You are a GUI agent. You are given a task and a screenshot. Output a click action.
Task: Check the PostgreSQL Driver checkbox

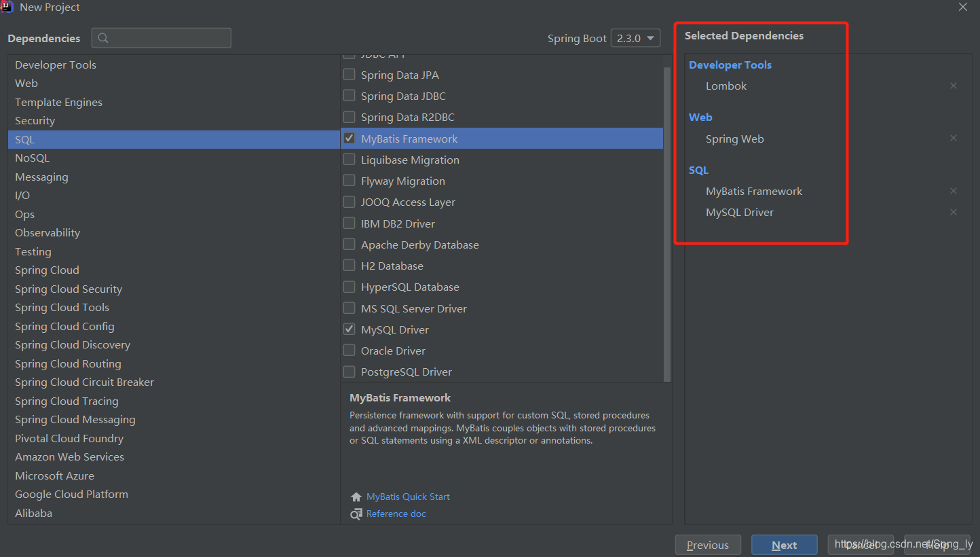tap(349, 372)
